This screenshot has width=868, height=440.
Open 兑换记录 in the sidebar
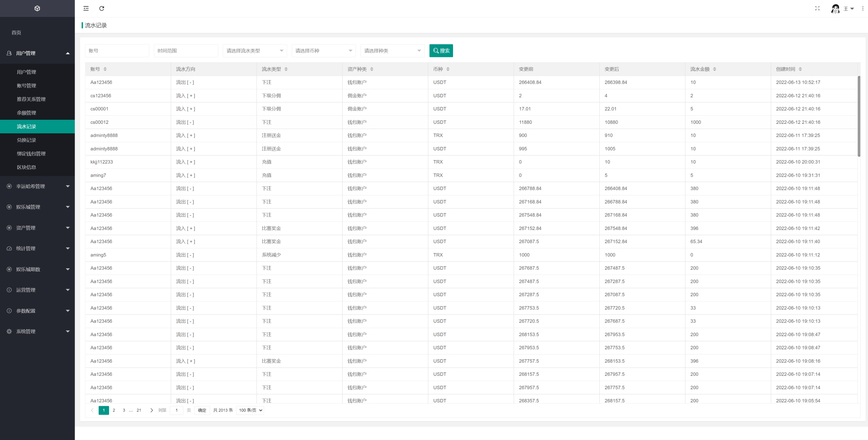pyautogui.click(x=26, y=140)
